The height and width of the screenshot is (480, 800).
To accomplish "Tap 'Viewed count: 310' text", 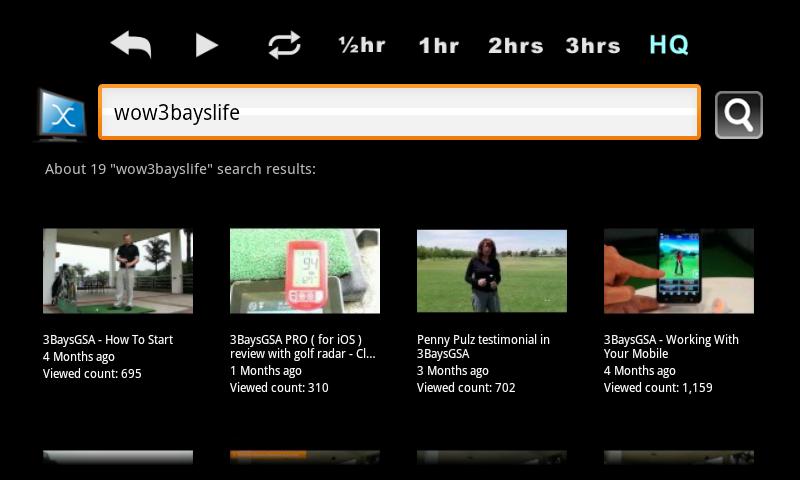I will [x=279, y=388].
